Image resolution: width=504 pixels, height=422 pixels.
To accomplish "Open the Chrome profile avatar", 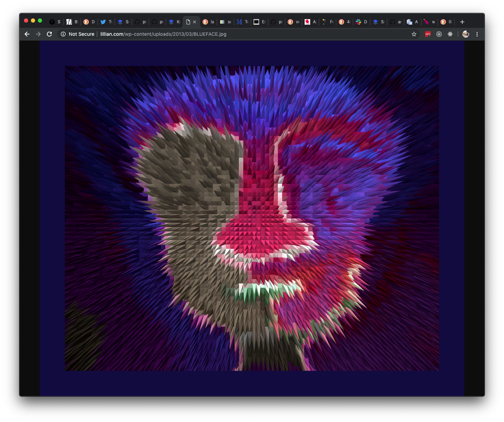I will (x=466, y=34).
